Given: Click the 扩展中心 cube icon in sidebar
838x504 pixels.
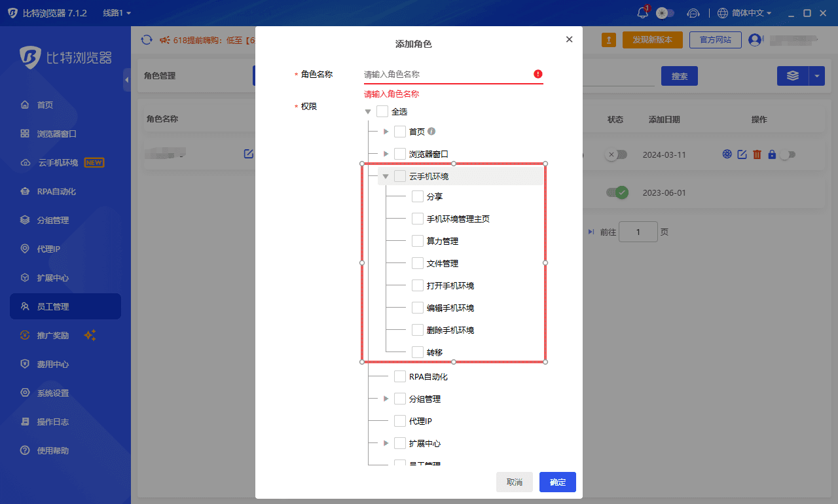Looking at the screenshot, I should coord(25,278).
